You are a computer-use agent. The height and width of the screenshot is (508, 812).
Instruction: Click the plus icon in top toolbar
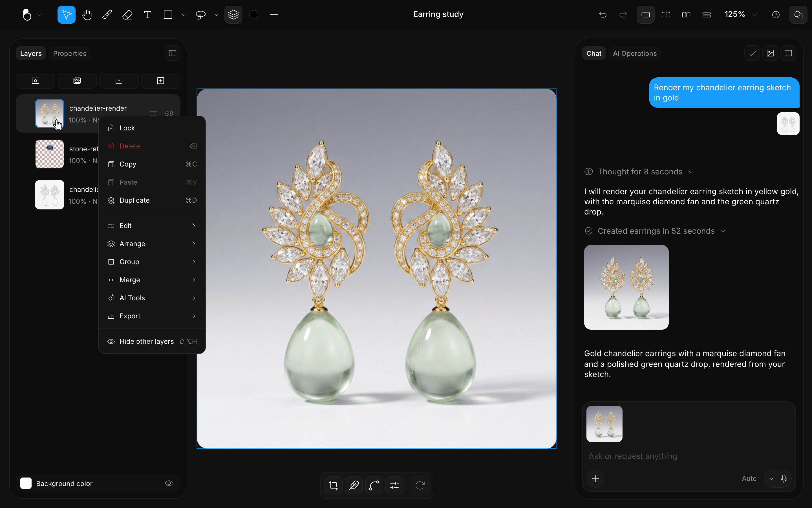tap(274, 15)
